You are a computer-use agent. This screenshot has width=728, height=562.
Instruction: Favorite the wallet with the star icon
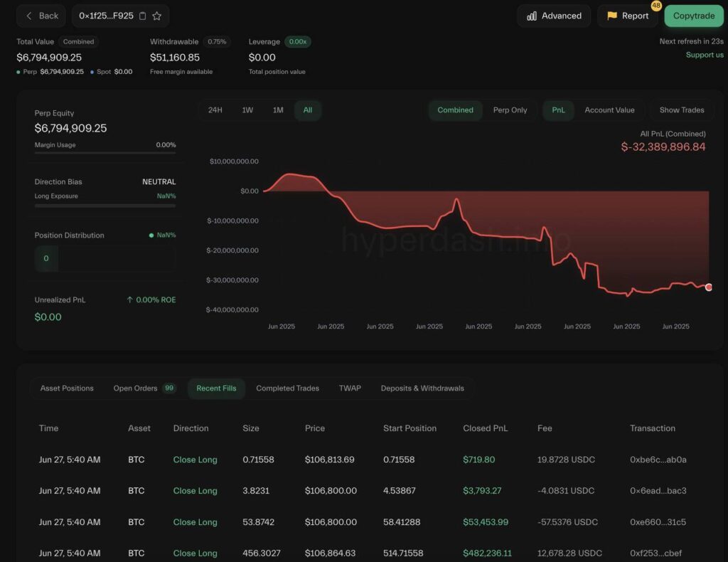pos(157,16)
